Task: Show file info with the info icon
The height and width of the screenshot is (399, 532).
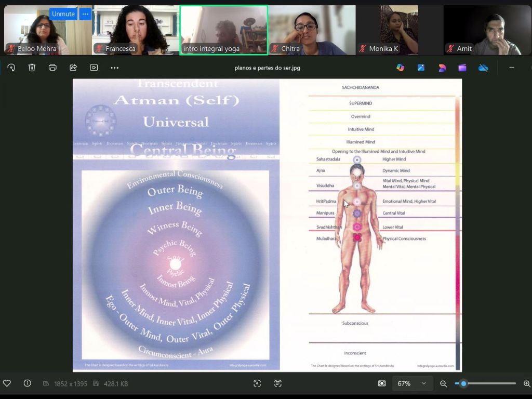Action: tap(27, 383)
